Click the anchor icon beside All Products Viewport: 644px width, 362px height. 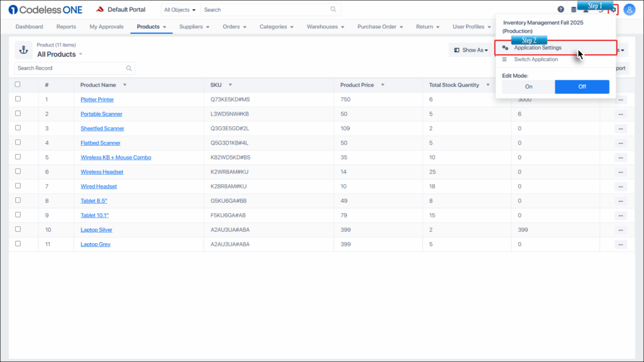coord(23,50)
